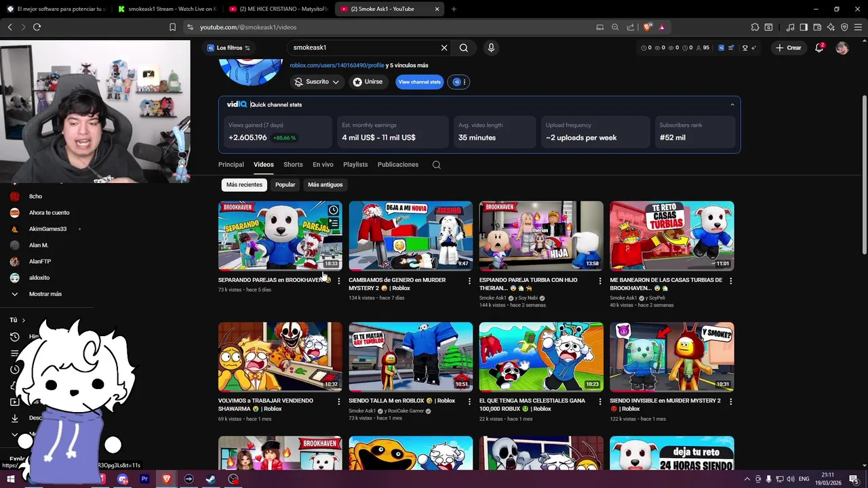This screenshot has height=488, width=868.
Task: Open the vidIQ icon in the header stats bar
Action: [722, 47]
